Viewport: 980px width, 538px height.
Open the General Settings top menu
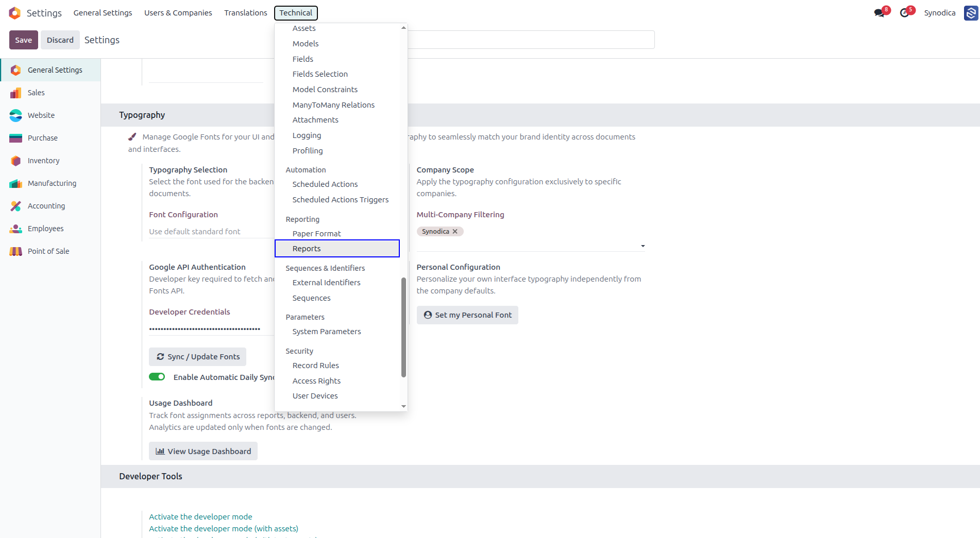coord(103,13)
